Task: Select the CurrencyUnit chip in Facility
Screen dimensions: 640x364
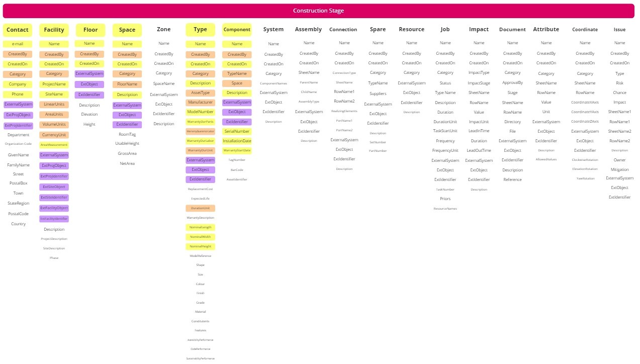Action: (x=54, y=134)
